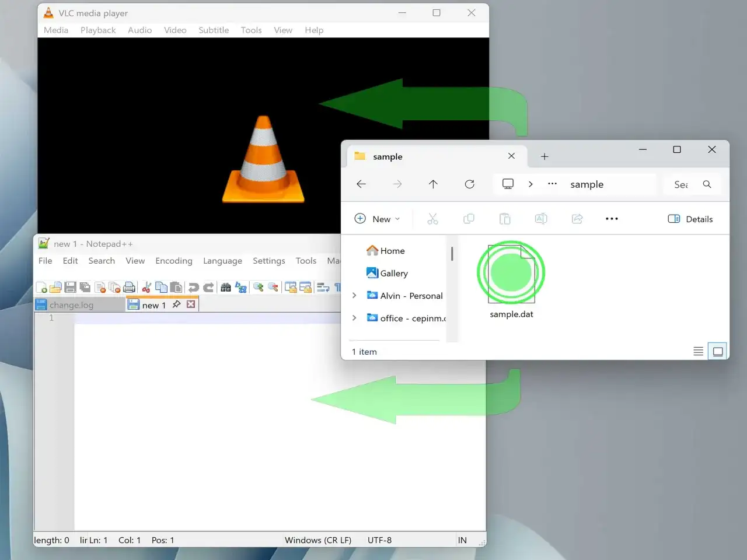Click Save All icon in Notepad++ toolbar

85,287
